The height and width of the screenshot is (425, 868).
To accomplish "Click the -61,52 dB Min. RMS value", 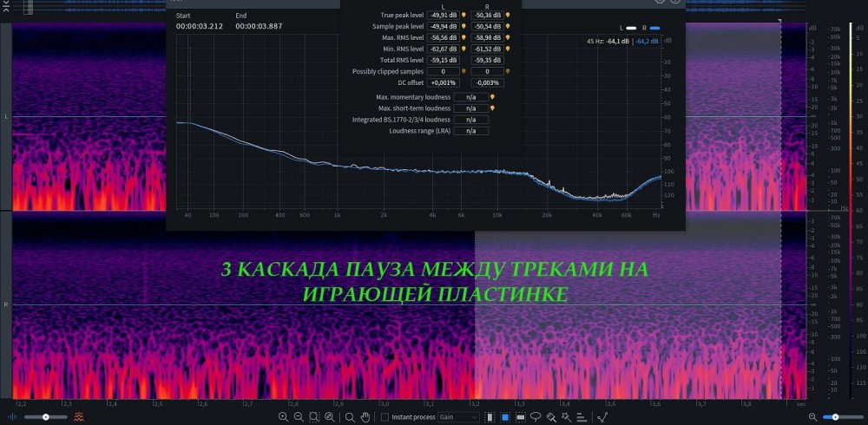I will pos(487,49).
